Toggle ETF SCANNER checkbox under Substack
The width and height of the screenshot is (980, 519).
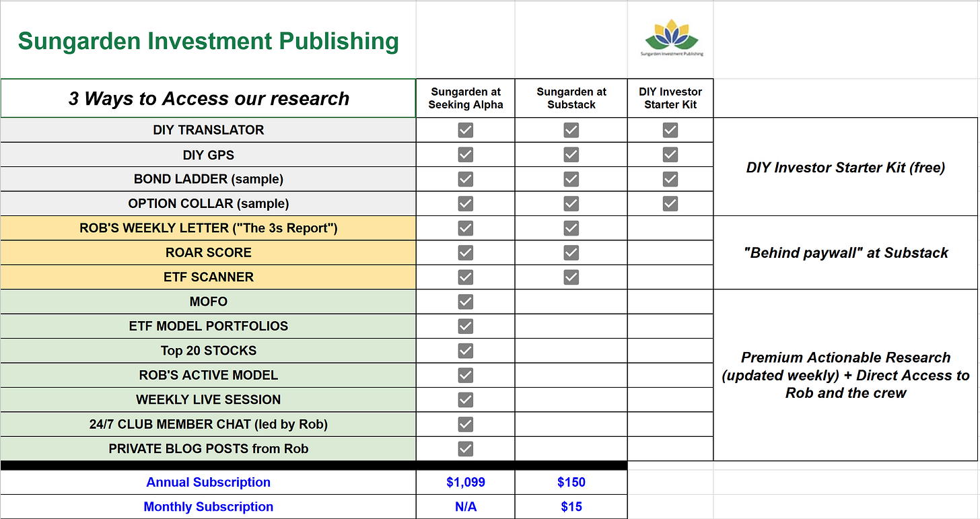coord(571,277)
